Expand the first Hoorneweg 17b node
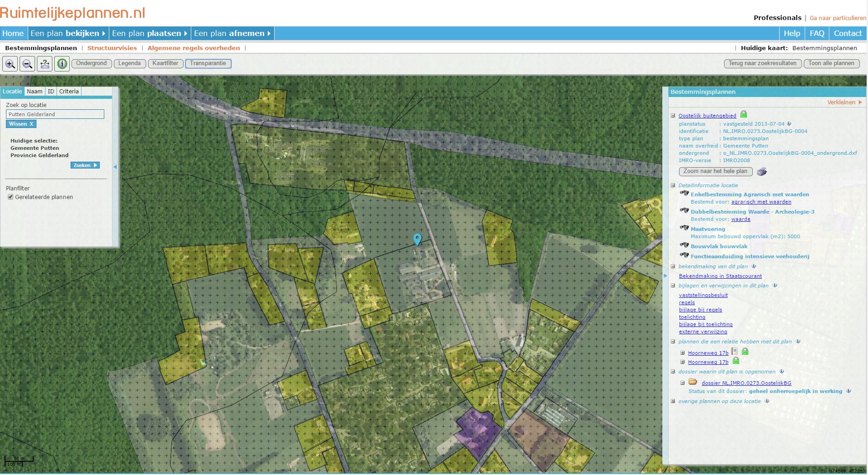The width and height of the screenshot is (868, 475). tap(682, 353)
